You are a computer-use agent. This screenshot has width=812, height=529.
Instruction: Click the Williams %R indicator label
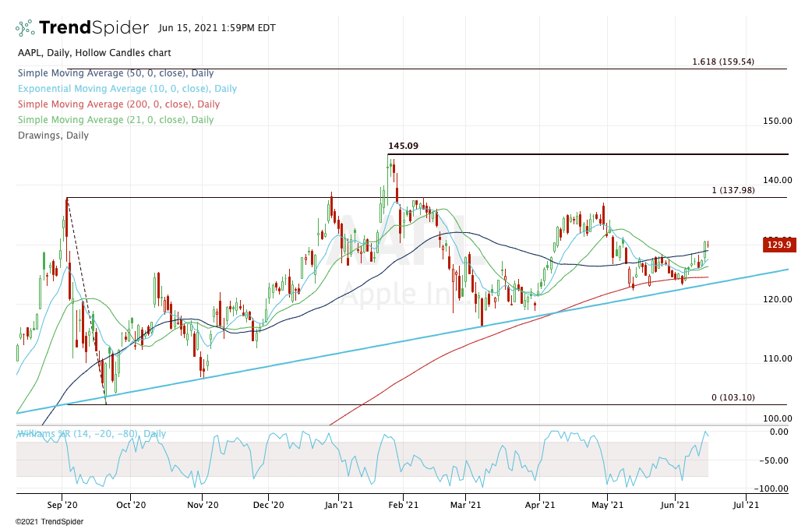(x=92, y=434)
